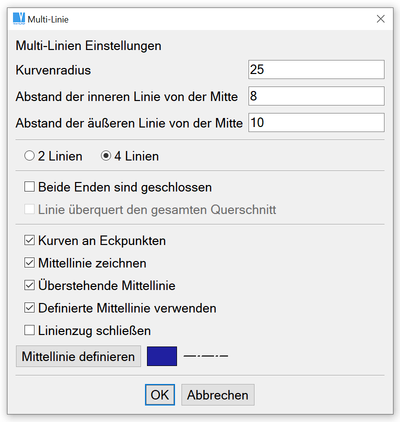Click the Multi-Linie app icon in title bar

[x=19, y=19]
